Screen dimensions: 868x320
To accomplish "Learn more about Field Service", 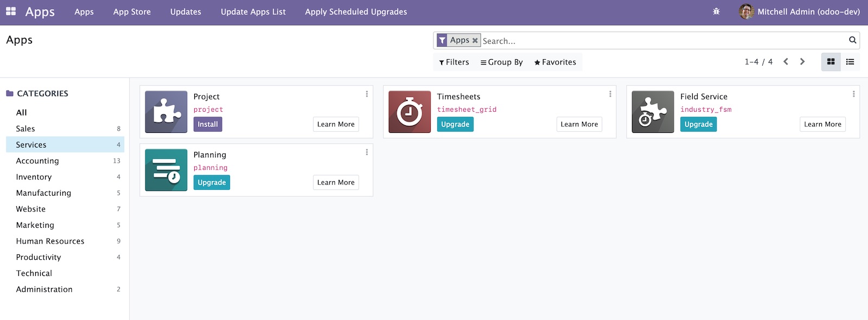I will tap(822, 124).
